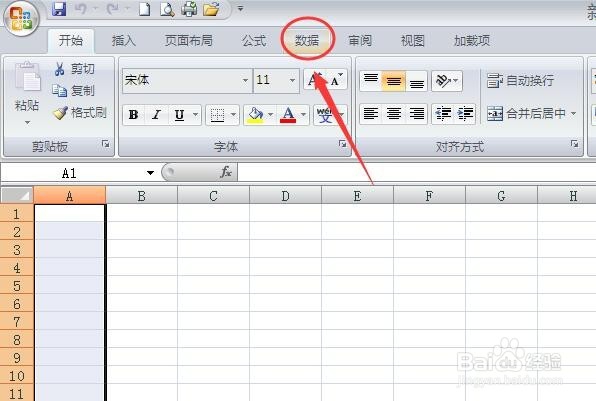Viewport: 596px width, 401px height.
Task: Decrease the cell indent
Action: tap(443, 114)
